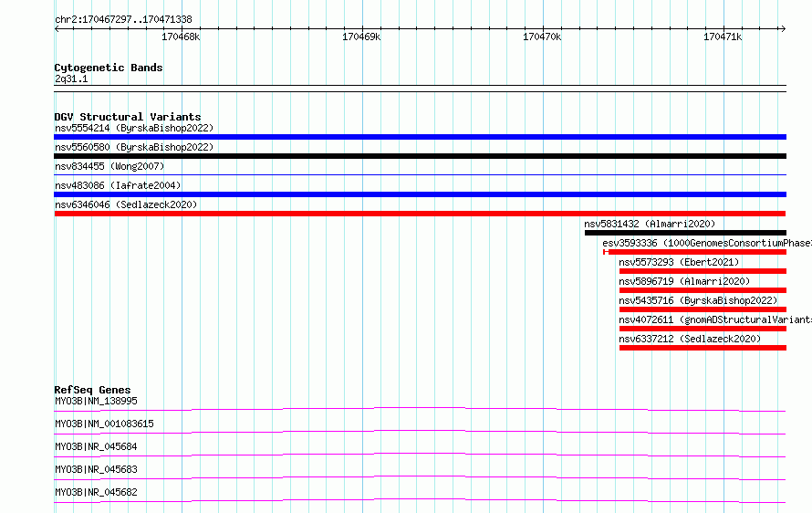Open the nsv5831432 (Almarri2020) variant label
The height and width of the screenshot is (513, 812).
tap(650, 224)
